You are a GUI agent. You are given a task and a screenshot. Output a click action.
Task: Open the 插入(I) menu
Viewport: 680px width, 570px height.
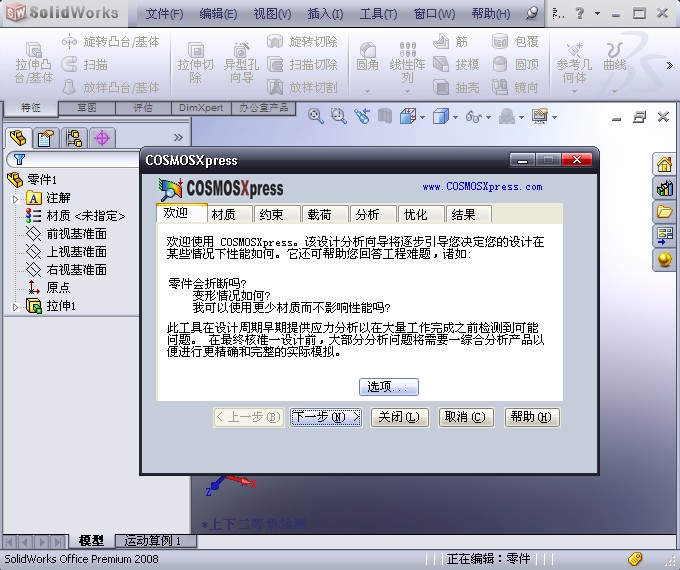point(325,14)
